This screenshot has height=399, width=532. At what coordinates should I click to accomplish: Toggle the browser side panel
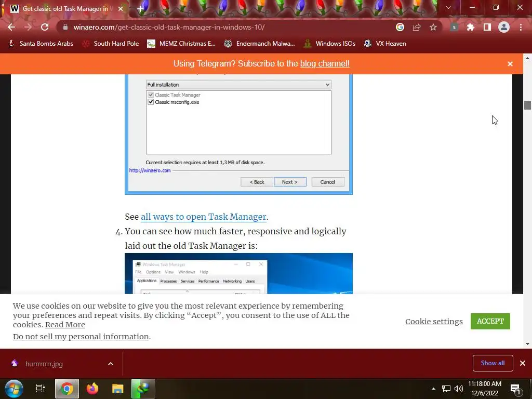pos(487,27)
